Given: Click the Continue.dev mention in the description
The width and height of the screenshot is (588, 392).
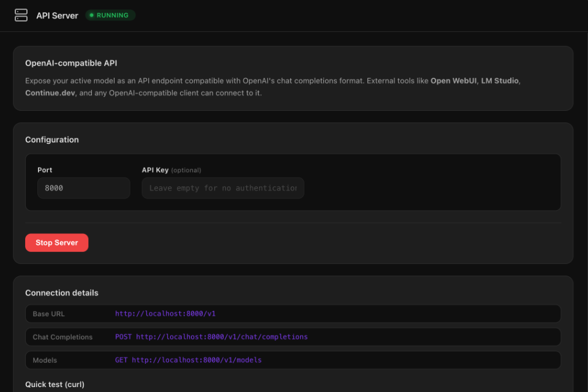Looking at the screenshot, I should pyautogui.click(x=45, y=92).
